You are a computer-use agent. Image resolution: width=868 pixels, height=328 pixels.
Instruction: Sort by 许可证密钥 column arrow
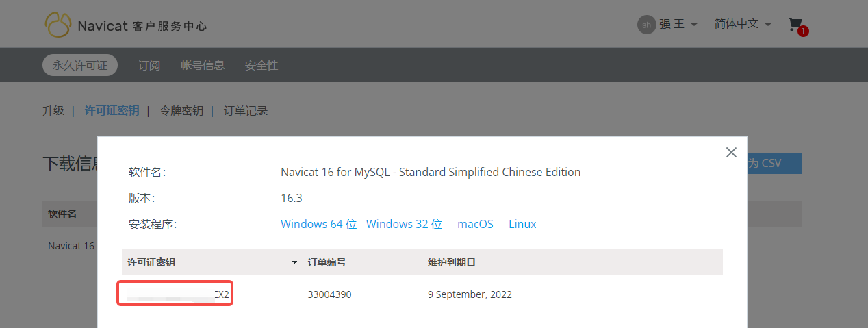pos(294,262)
